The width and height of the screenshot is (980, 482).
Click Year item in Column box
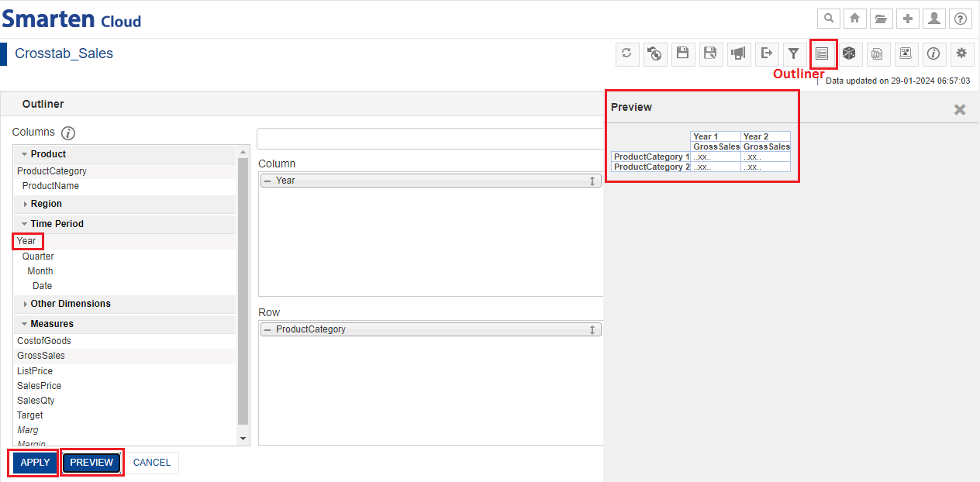431,181
